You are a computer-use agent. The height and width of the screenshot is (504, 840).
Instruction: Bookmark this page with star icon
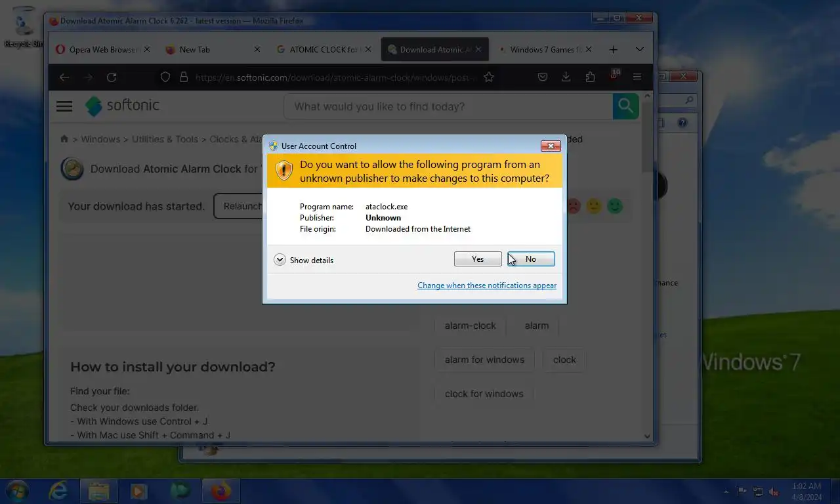[x=489, y=77]
